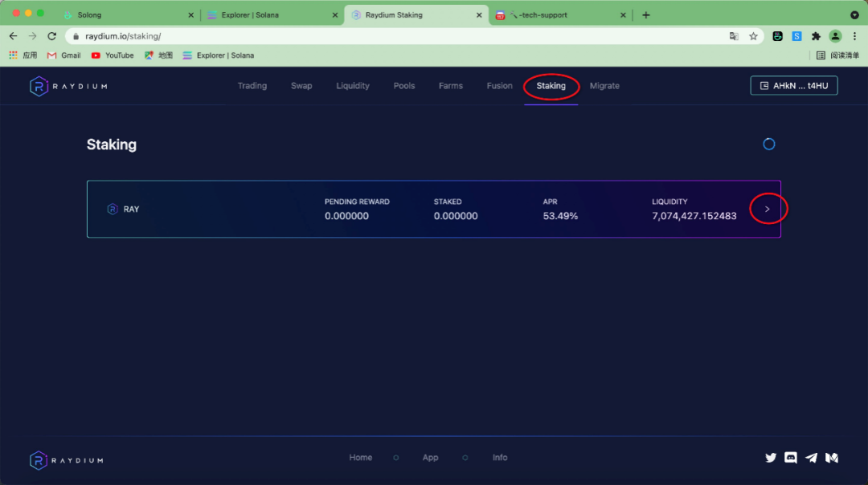Open the Farms nav item
The height and width of the screenshot is (485, 868).
click(x=451, y=86)
